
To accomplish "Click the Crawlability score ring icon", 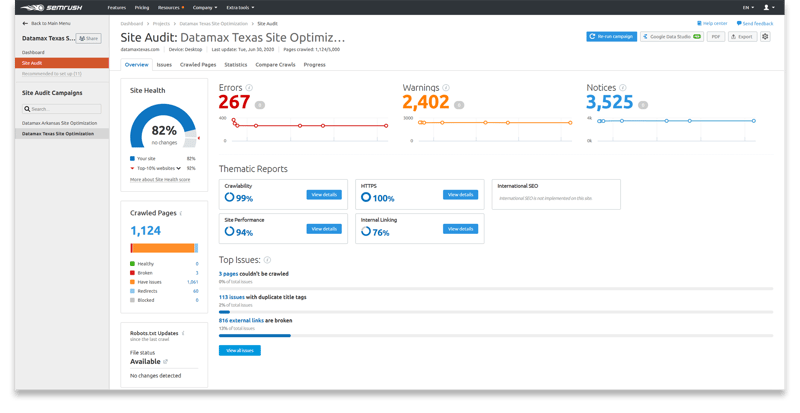I will click(x=230, y=197).
